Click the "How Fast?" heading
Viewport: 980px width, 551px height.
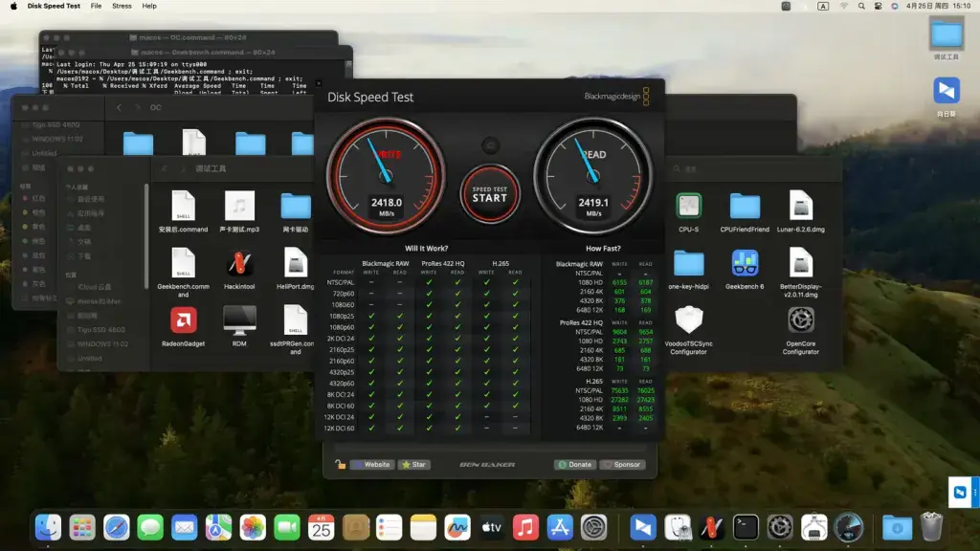coord(603,248)
